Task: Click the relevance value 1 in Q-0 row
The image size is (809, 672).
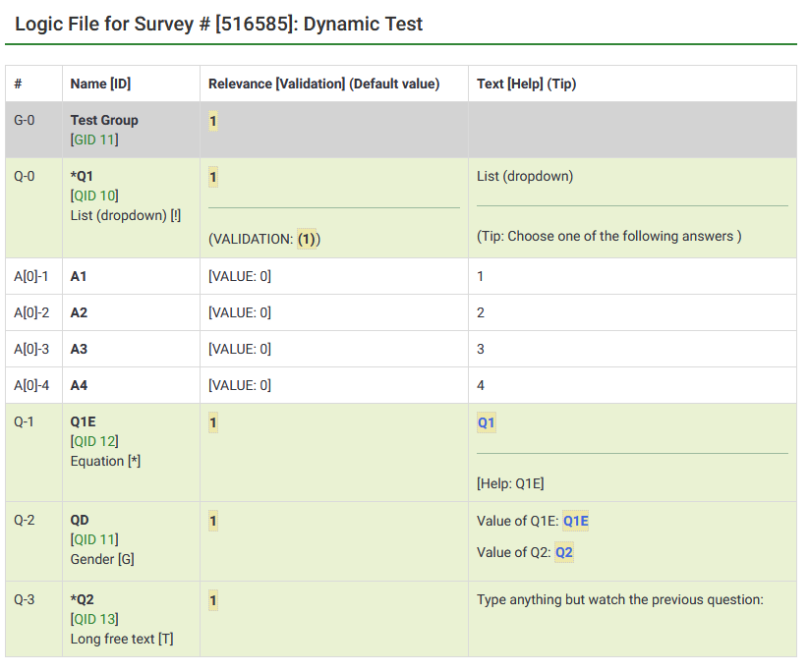Action: click(x=213, y=178)
